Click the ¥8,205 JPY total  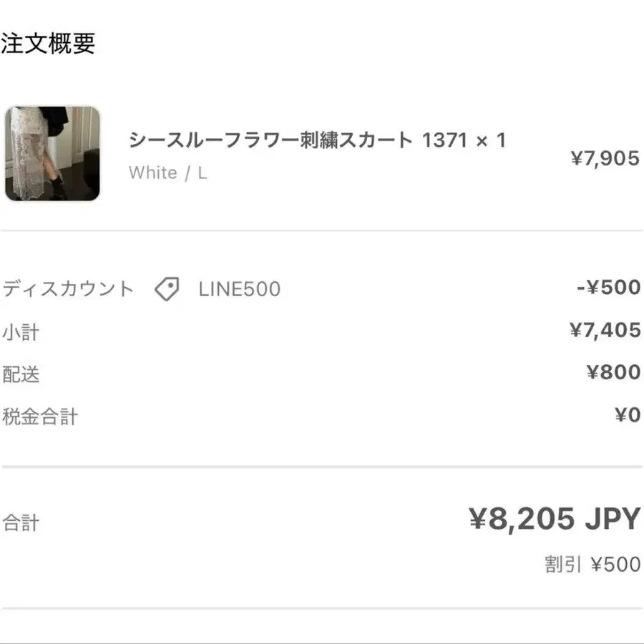point(555,519)
